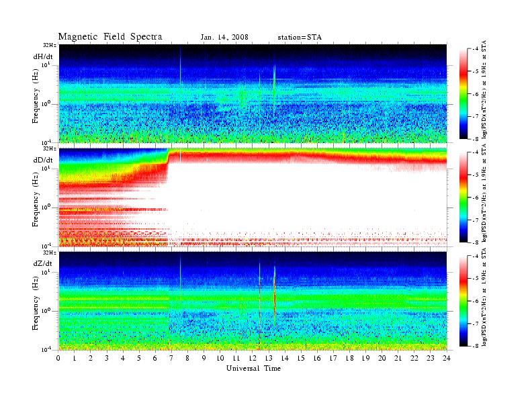The width and height of the screenshot is (532, 411).
Task: Click the hour "14" tick label on the time axis
Action: (x=285, y=359)
